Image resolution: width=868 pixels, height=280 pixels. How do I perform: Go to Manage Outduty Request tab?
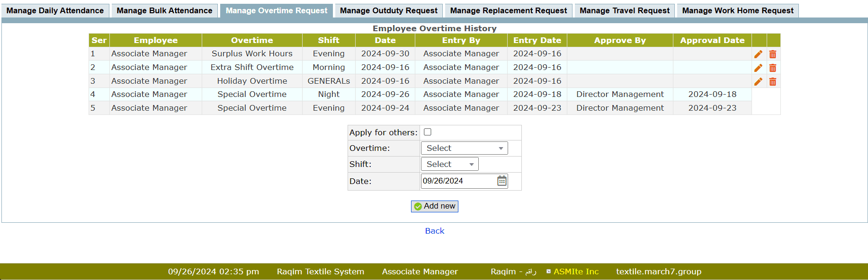pyautogui.click(x=388, y=10)
